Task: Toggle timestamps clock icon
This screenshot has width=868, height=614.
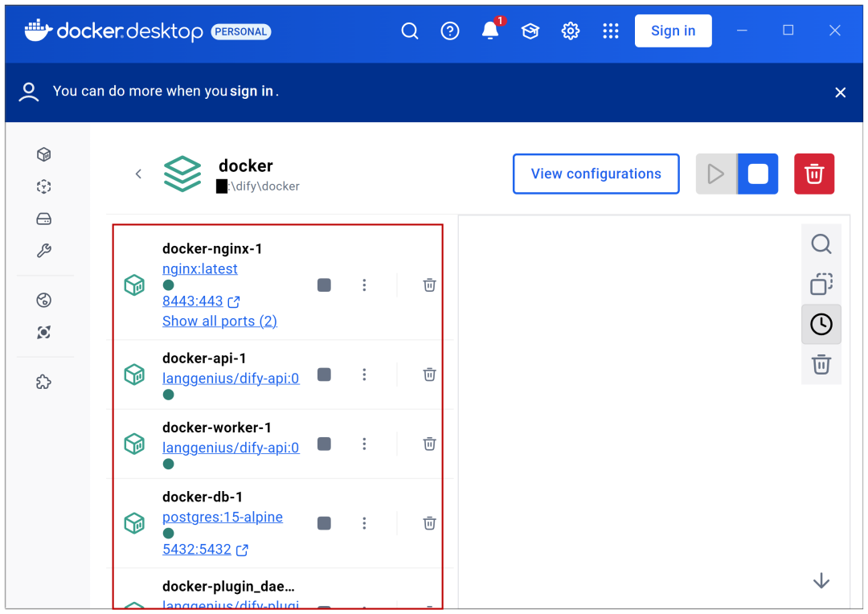Action: [x=821, y=325]
